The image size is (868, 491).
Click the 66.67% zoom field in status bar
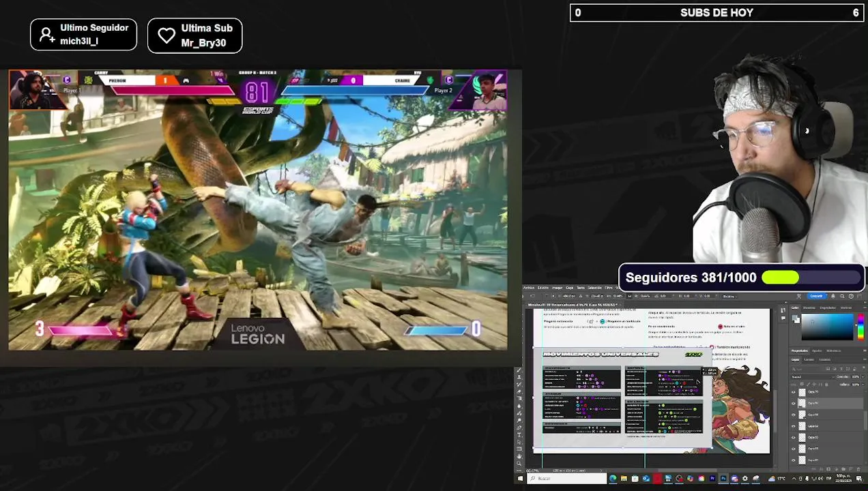pos(533,471)
